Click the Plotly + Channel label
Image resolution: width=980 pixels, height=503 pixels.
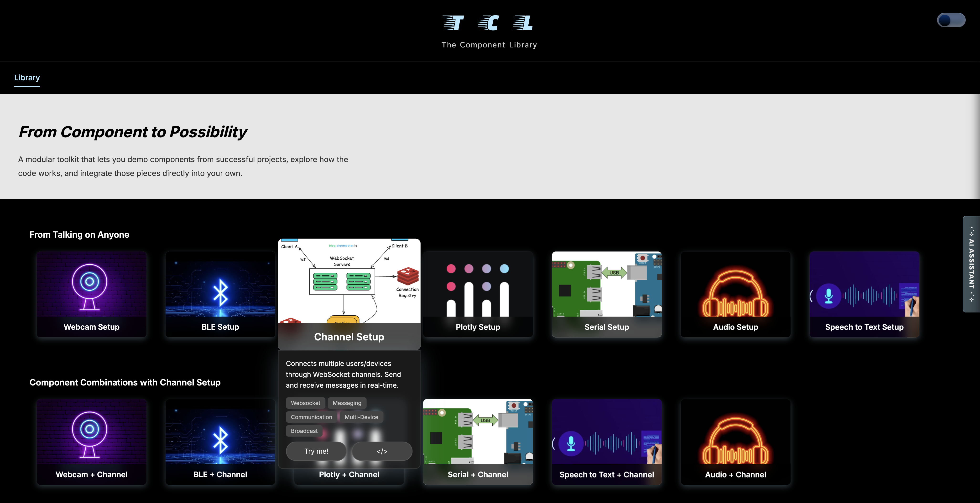349,474
